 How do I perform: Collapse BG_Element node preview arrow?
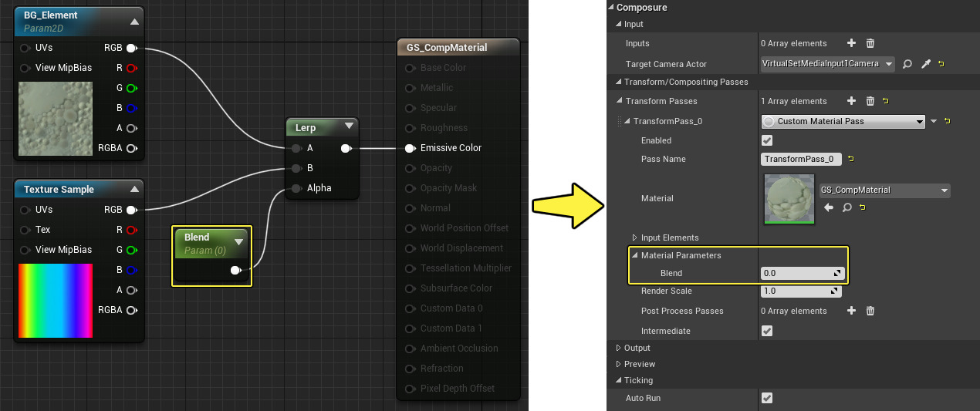[134, 22]
